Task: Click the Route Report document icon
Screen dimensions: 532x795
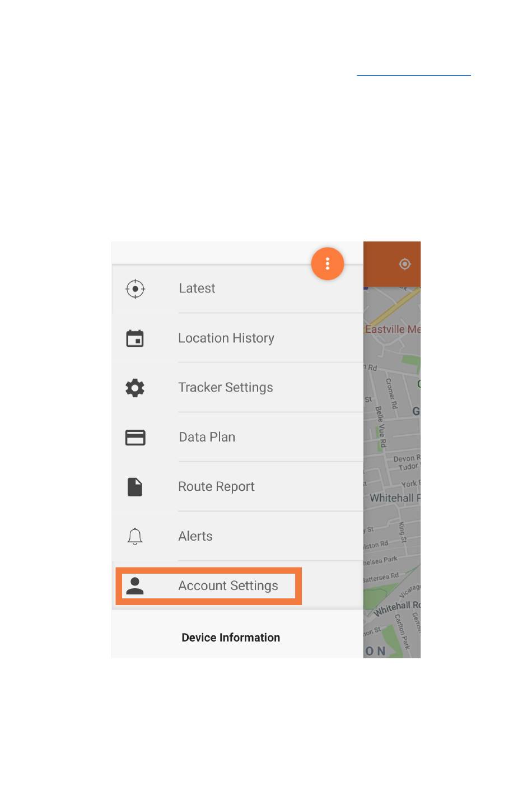Action: point(135,487)
